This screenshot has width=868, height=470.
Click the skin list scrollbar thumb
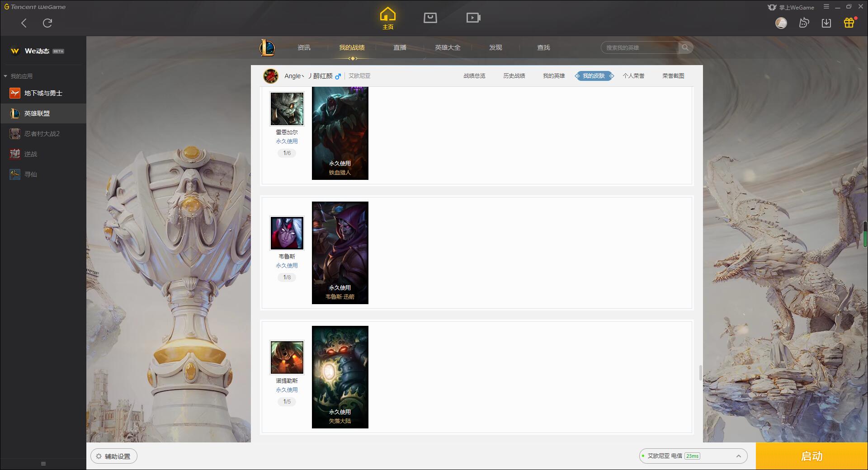[x=700, y=373]
